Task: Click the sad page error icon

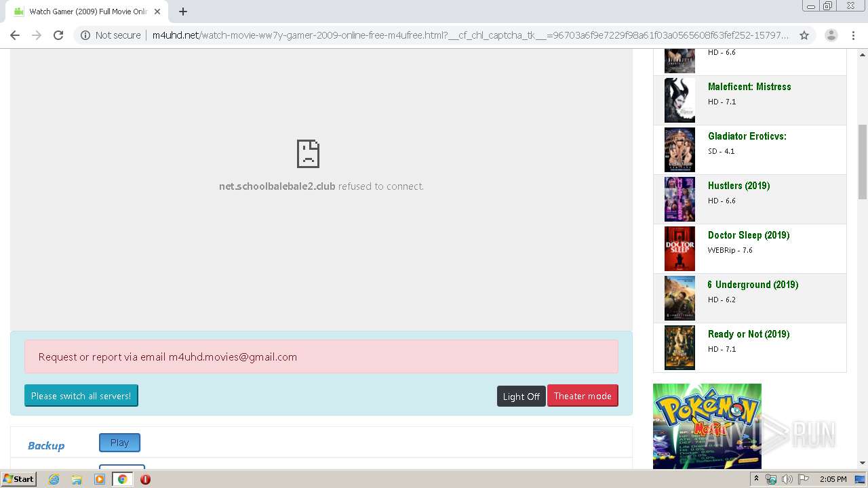Action: (x=308, y=154)
